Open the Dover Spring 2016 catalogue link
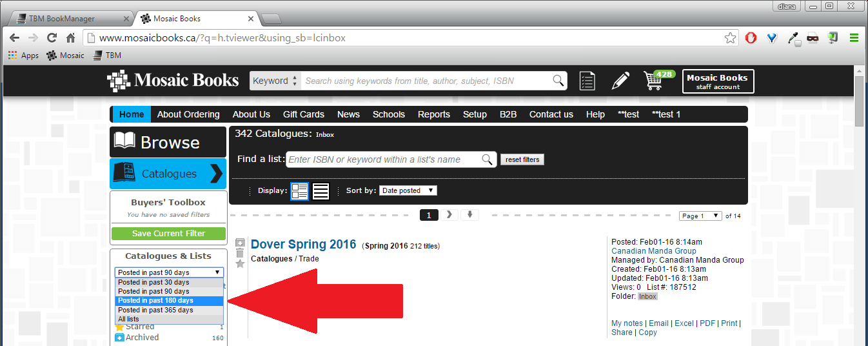This screenshot has width=868, height=346. 303,245
